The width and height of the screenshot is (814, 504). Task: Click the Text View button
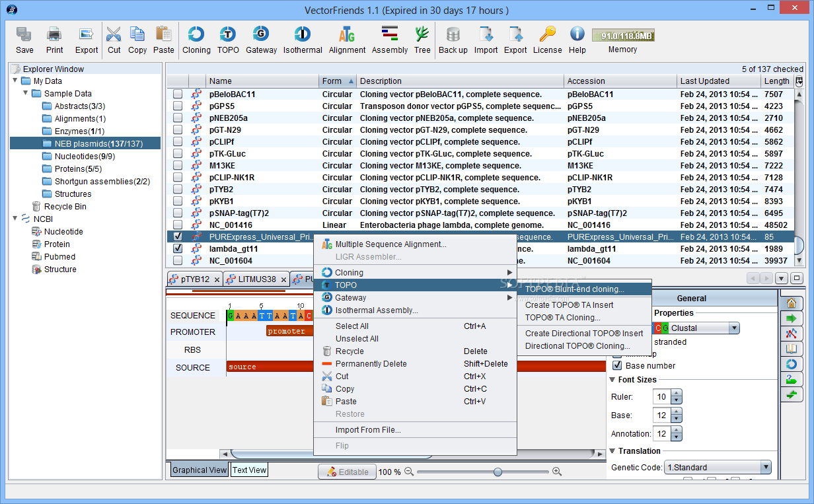click(x=250, y=470)
